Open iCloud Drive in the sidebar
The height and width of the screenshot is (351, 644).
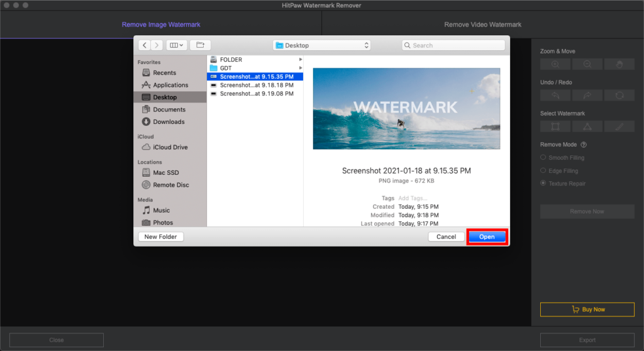(170, 147)
